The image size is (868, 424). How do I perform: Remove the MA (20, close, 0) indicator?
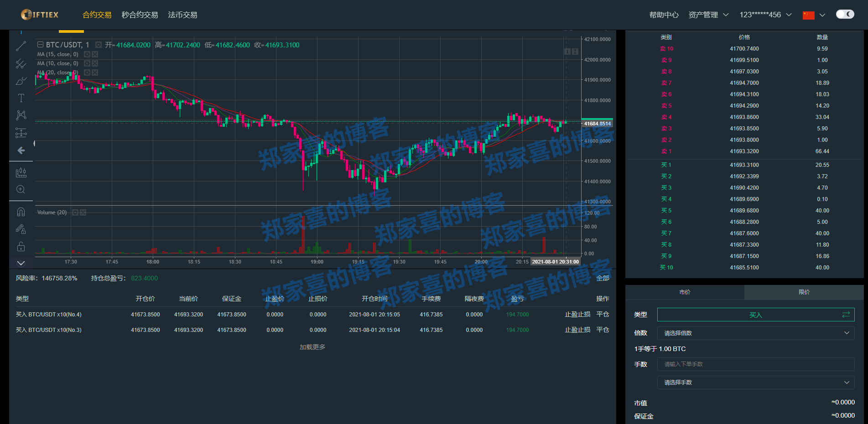coord(95,72)
